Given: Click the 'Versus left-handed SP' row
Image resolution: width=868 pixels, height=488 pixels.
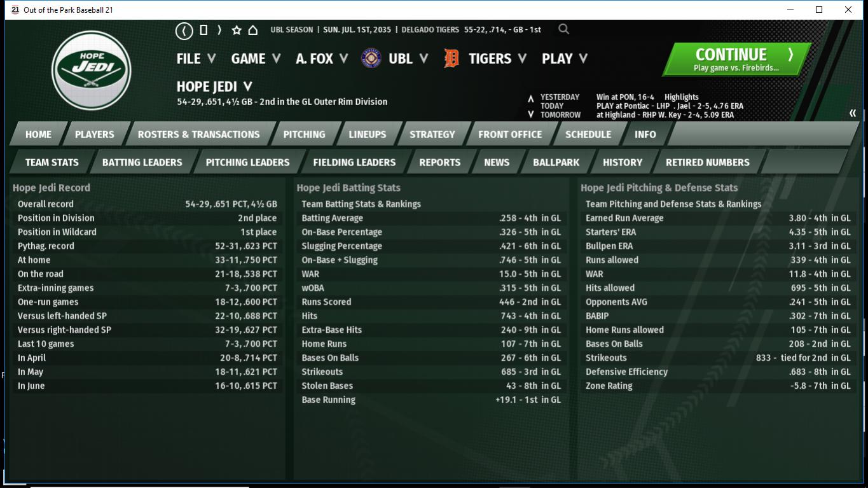Looking at the screenshot, I should tap(148, 316).
